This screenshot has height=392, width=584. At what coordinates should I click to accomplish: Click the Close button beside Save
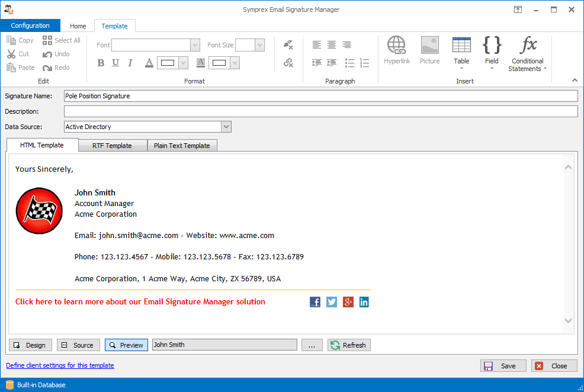click(x=554, y=366)
